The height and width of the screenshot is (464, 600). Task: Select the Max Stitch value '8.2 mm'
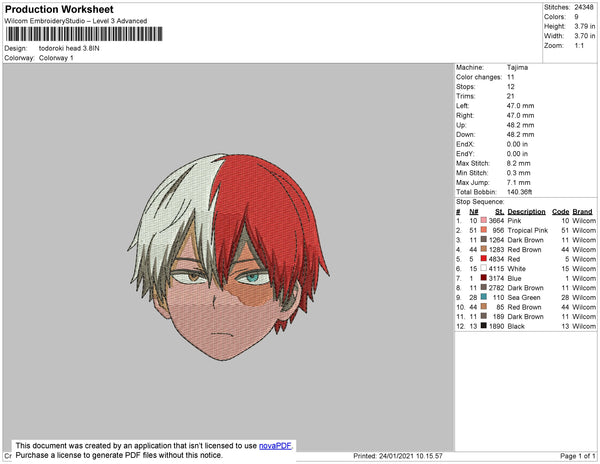point(518,163)
